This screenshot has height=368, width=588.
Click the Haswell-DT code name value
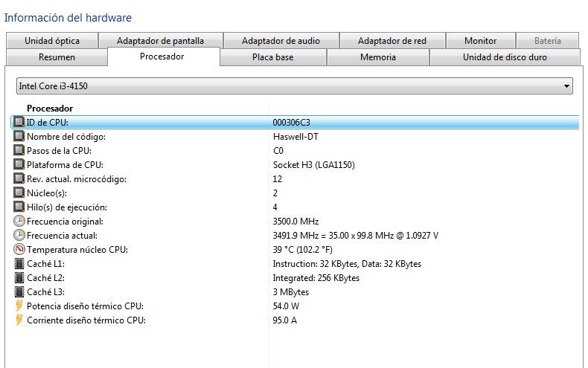coord(295,137)
